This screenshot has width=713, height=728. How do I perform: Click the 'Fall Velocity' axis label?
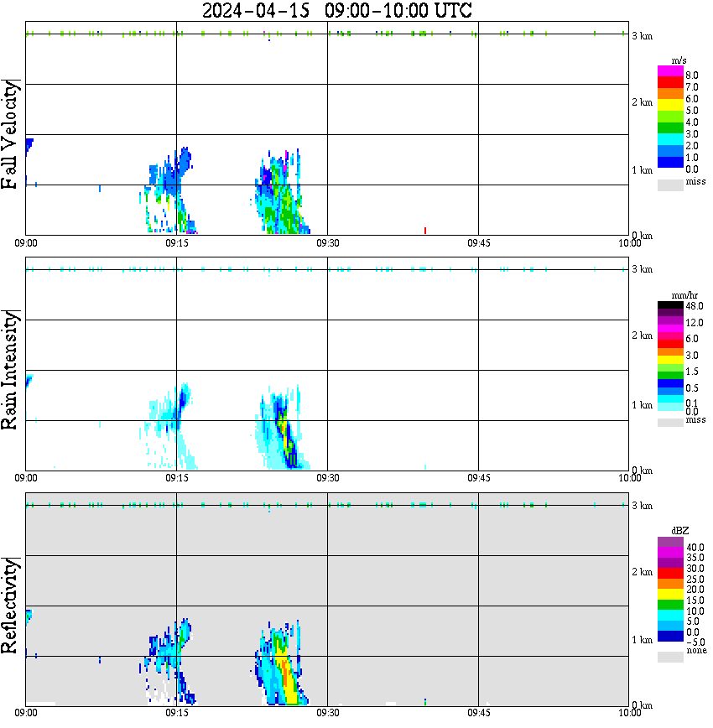click(x=9, y=134)
